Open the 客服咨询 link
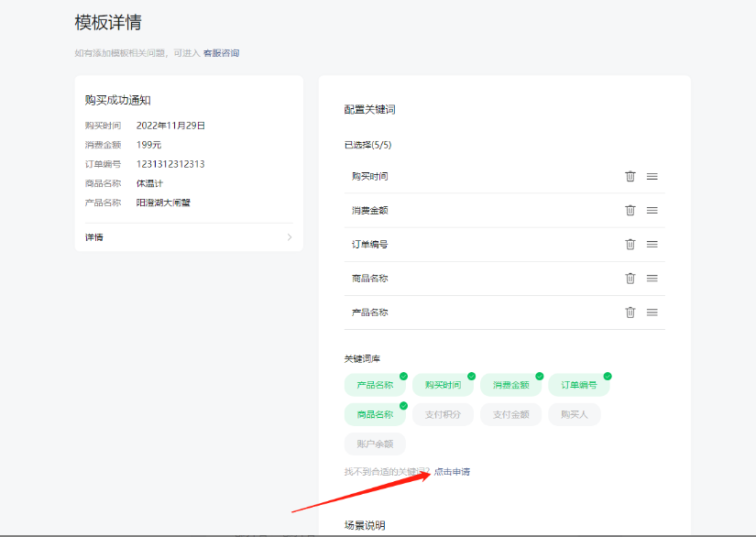Screen dimensions: 756x537 pos(221,53)
